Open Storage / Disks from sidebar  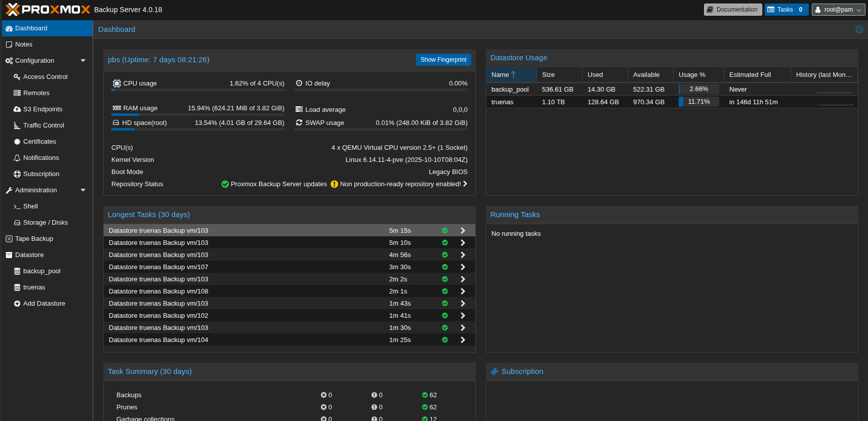(x=45, y=223)
